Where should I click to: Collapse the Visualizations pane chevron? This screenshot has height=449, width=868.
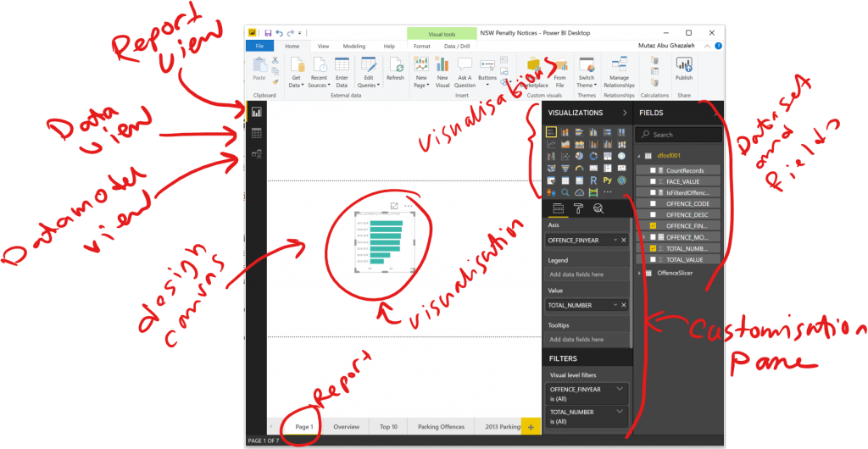coord(625,113)
